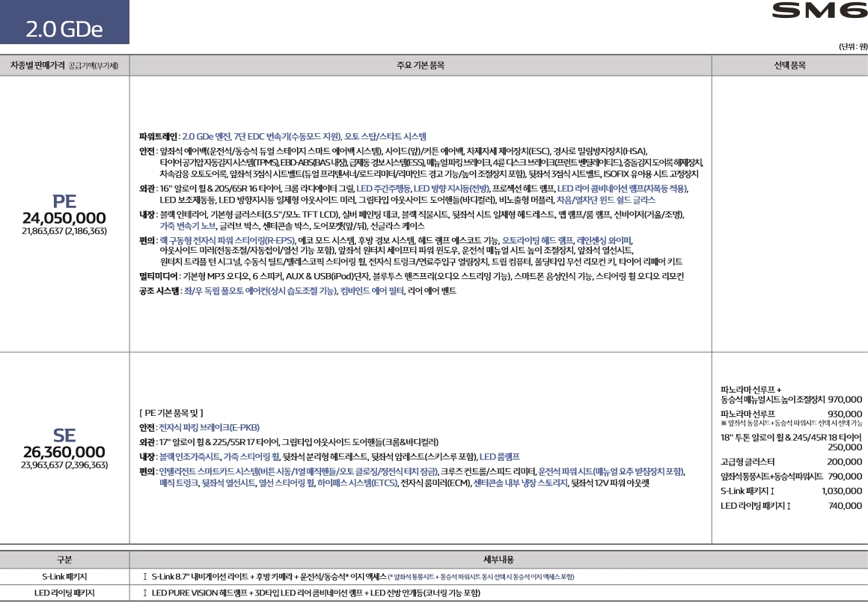The height and width of the screenshot is (603, 868).
Task: Click the 250,000 wheel option price
Action: pyautogui.click(x=845, y=447)
